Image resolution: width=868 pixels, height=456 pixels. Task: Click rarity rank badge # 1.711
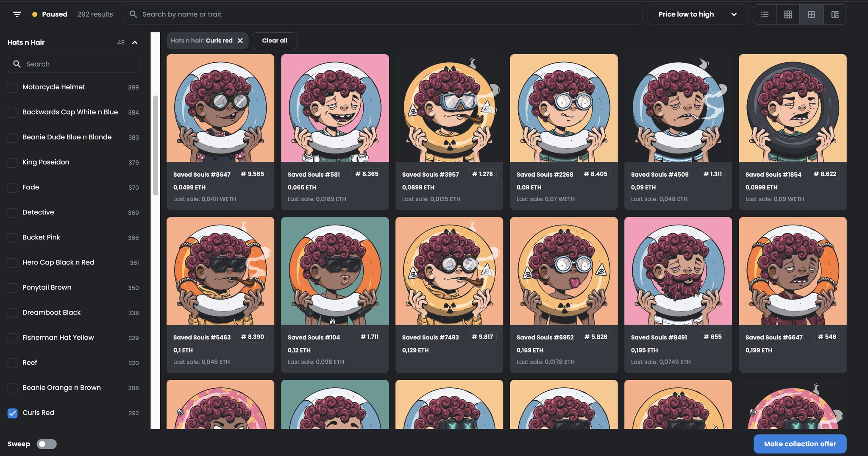coord(370,337)
